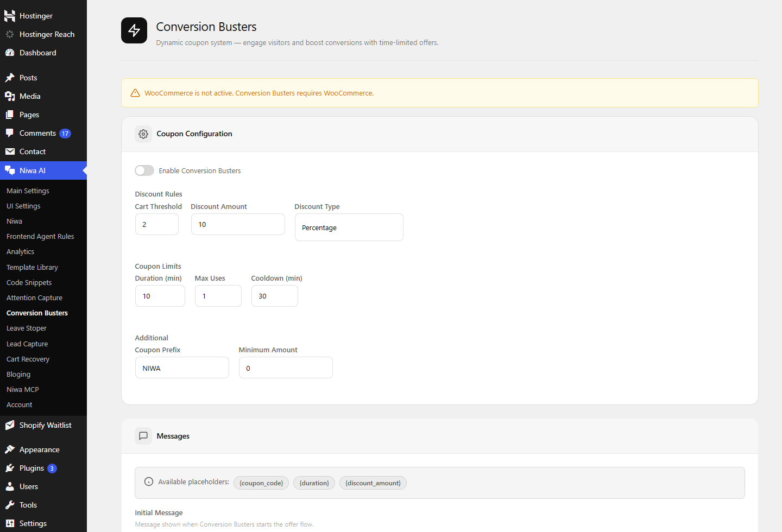Click the Comments count badge 17
The image size is (782, 532).
tap(65, 134)
